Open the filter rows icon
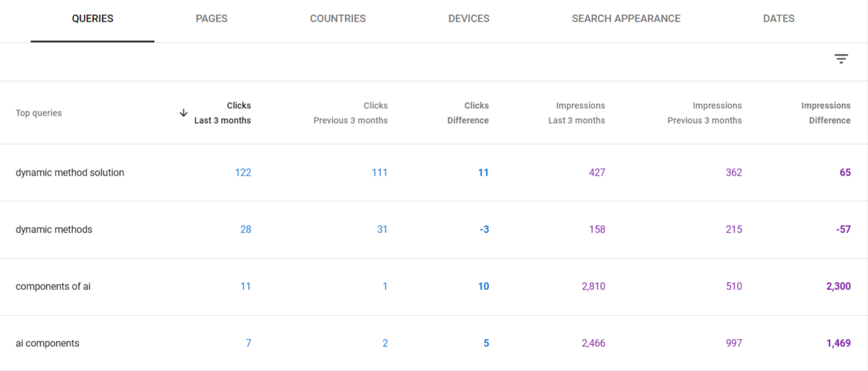Viewport: 868px width, 371px height. tap(841, 59)
